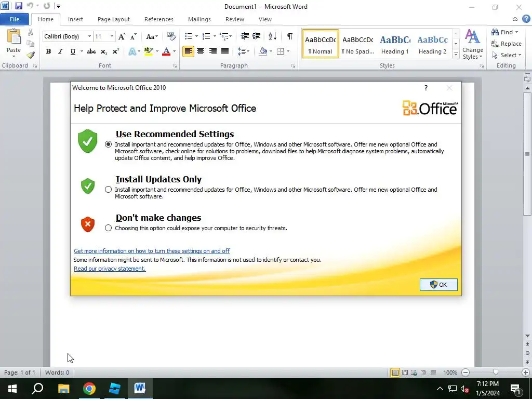Open Chrome from the taskbar
This screenshot has width=532, height=399.
(x=89, y=389)
